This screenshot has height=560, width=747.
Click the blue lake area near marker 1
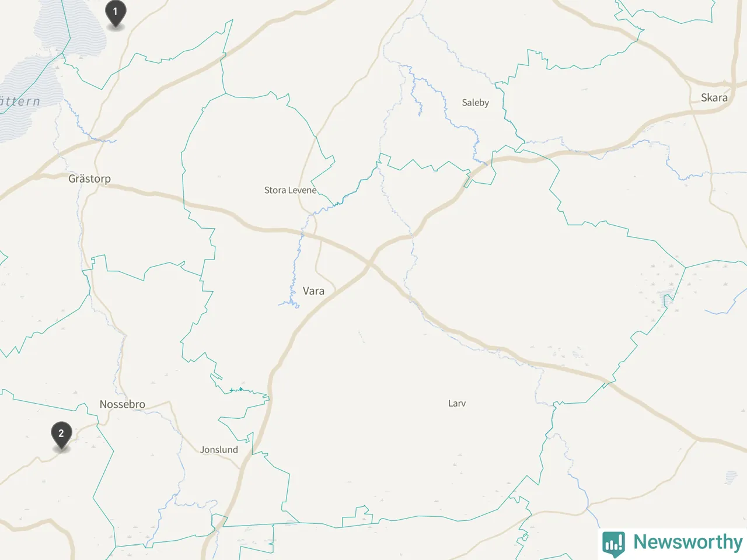[x=70, y=29]
